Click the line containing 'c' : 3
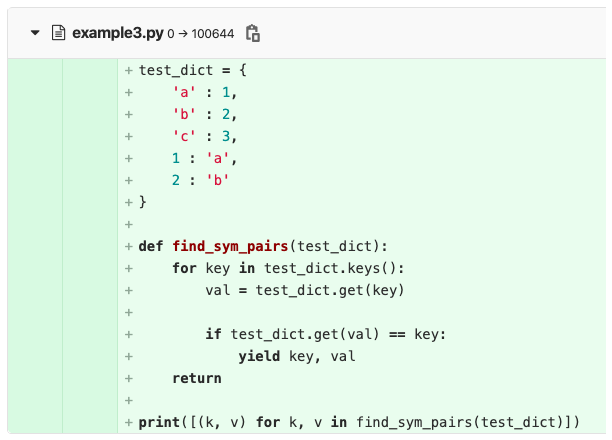Viewport: 612px width, 440px height. click(x=204, y=137)
